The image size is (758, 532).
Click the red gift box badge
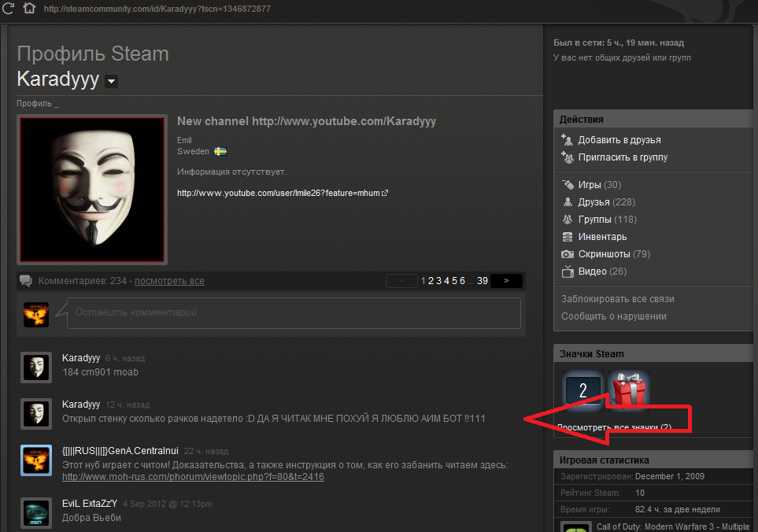pos(628,391)
